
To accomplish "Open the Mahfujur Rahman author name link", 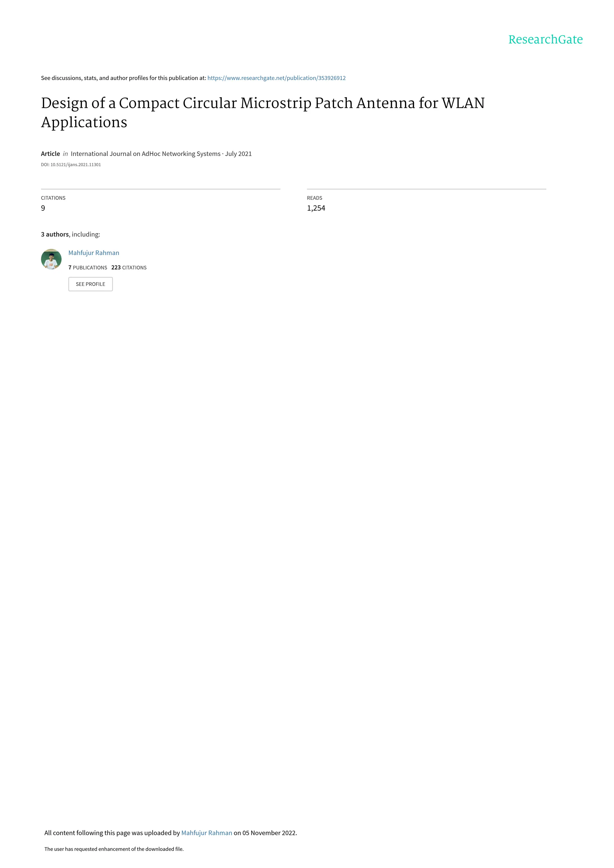I will [x=93, y=253].
